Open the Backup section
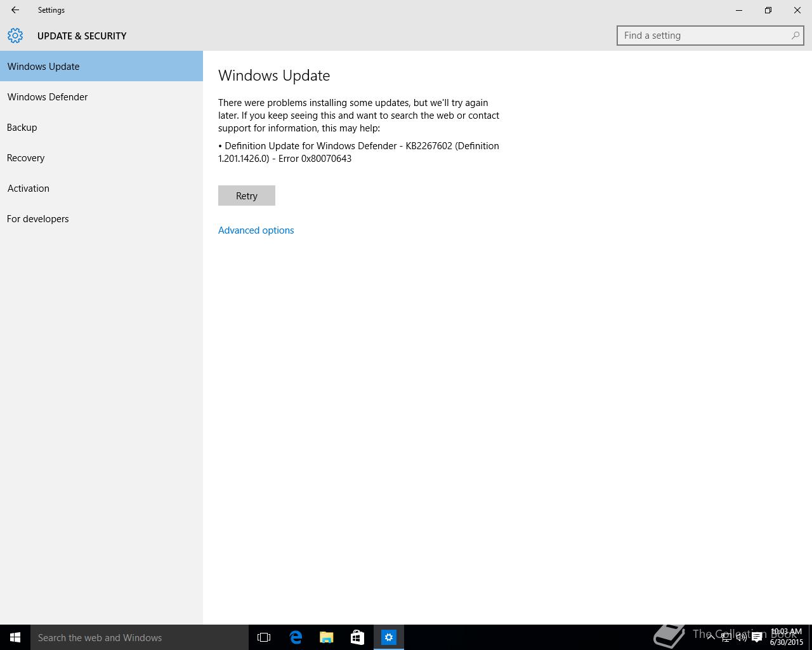This screenshot has height=650, width=812. point(101,127)
